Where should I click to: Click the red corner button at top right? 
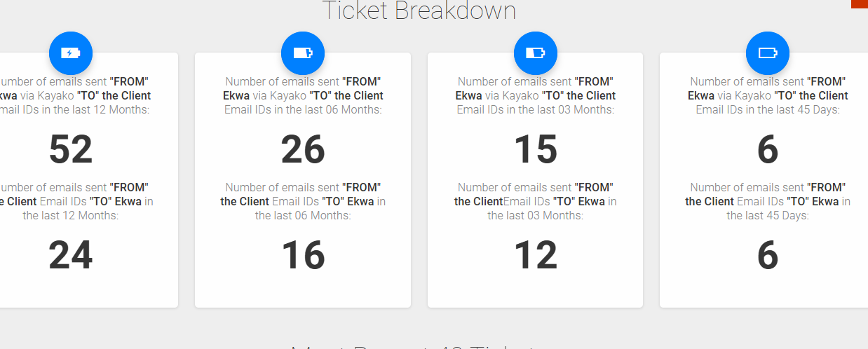click(859, 4)
